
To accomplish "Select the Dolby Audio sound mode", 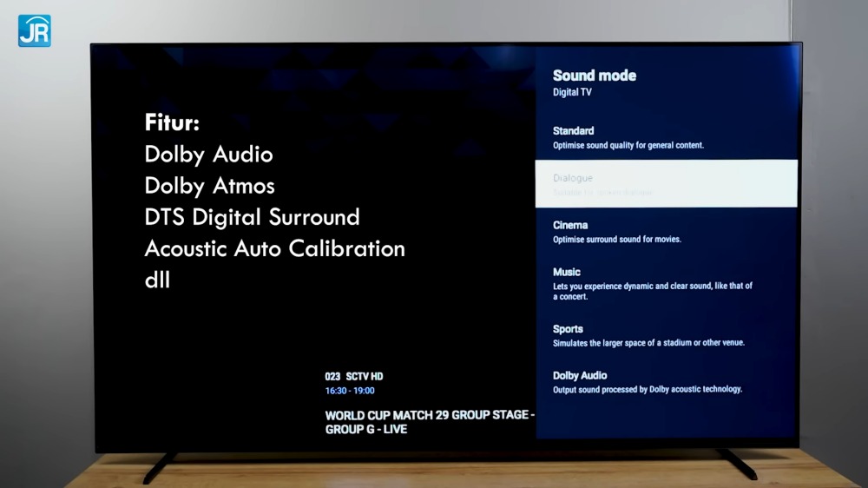I will (x=666, y=382).
